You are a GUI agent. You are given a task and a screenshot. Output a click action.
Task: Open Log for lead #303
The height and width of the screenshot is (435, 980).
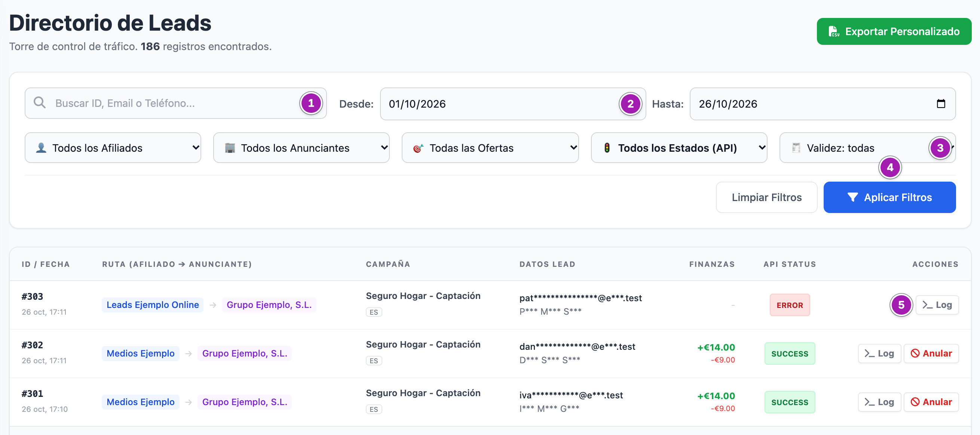[937, 305]
